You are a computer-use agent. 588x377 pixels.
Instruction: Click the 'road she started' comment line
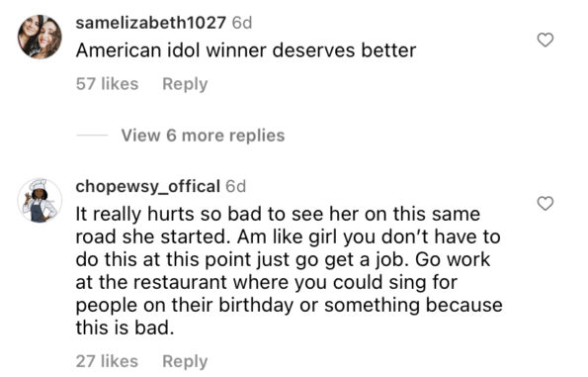pos(288,236)
